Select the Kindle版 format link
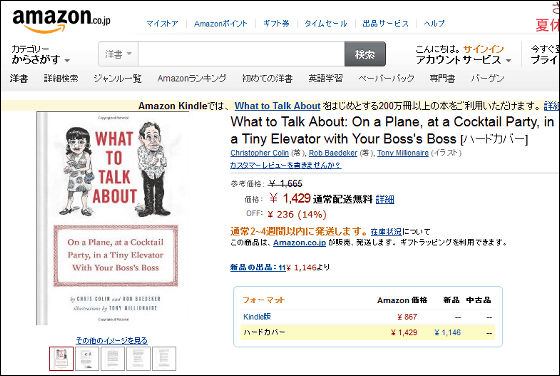This screenshot has width=560, height=376. [257, 317]
